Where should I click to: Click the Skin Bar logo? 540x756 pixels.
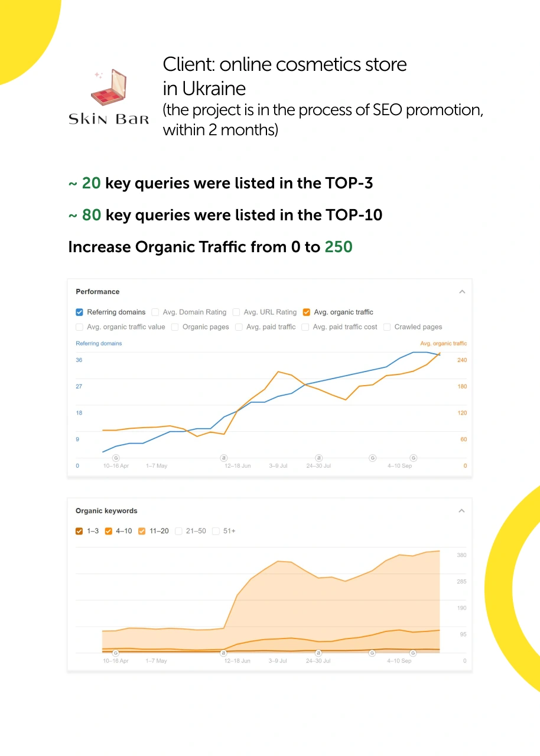[109, 98]
